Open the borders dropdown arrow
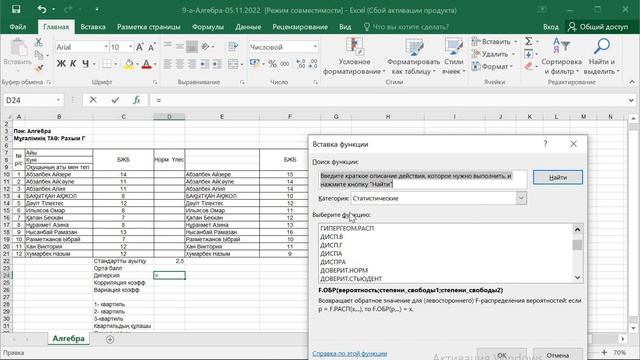The height and width of the screenshot is (360, 640). pyautogui.click(x=116, y=64)
